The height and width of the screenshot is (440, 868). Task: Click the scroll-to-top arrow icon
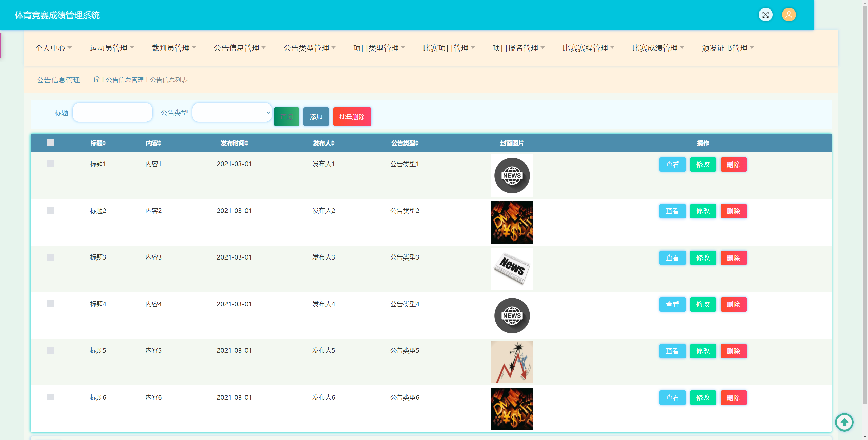pos(844,422)
